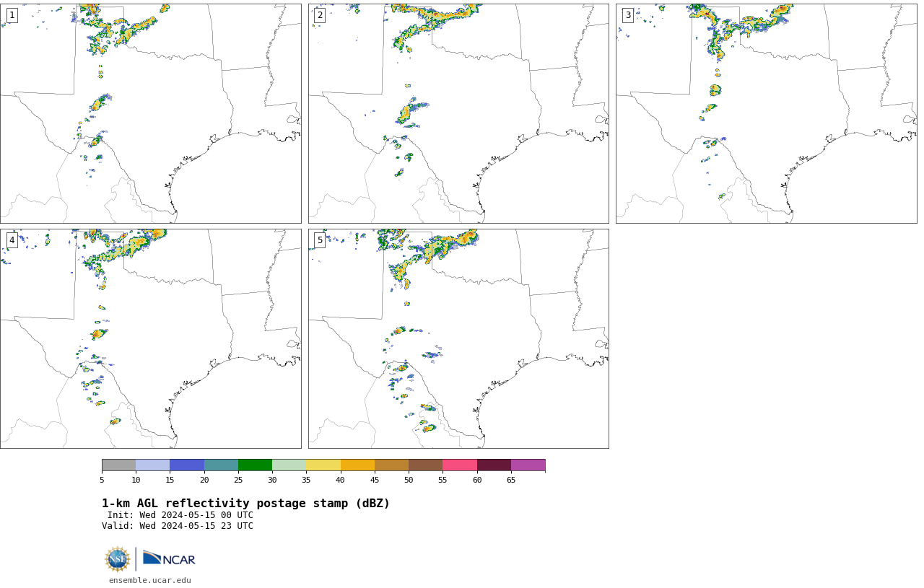The width and height of the screenshot is (924, 588).
Task: Click the tan 45-50 dBZ swatch
Action: [x=391, y=465]
